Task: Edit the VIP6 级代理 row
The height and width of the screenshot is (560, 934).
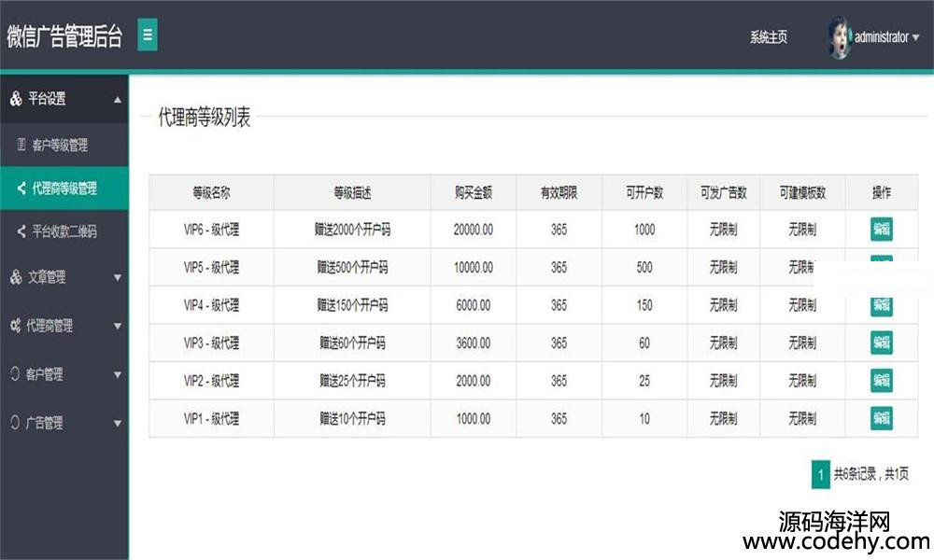Action: coord(881,230)
